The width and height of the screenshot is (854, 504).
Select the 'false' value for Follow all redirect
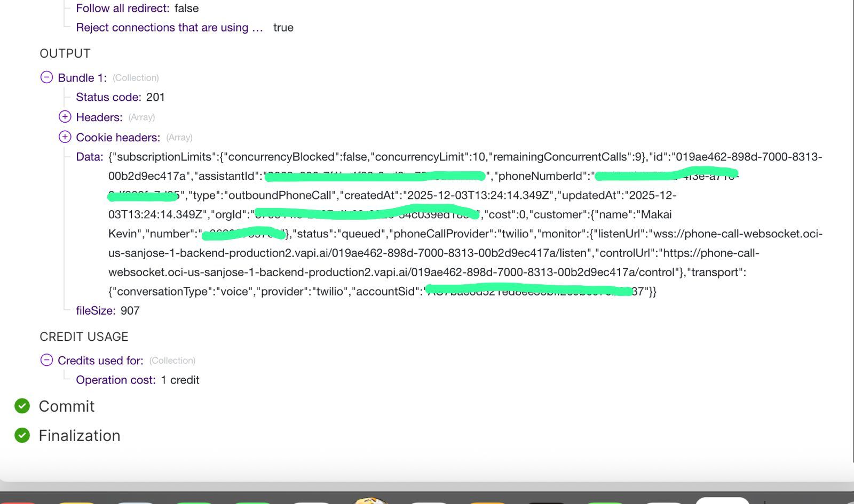pos(186,9)
